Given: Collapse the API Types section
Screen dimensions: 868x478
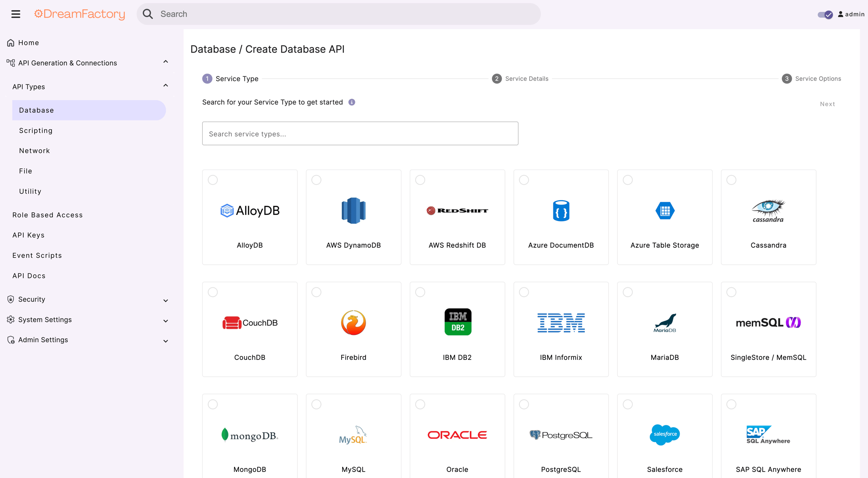Looking at the screenshot, I should 165,85.
